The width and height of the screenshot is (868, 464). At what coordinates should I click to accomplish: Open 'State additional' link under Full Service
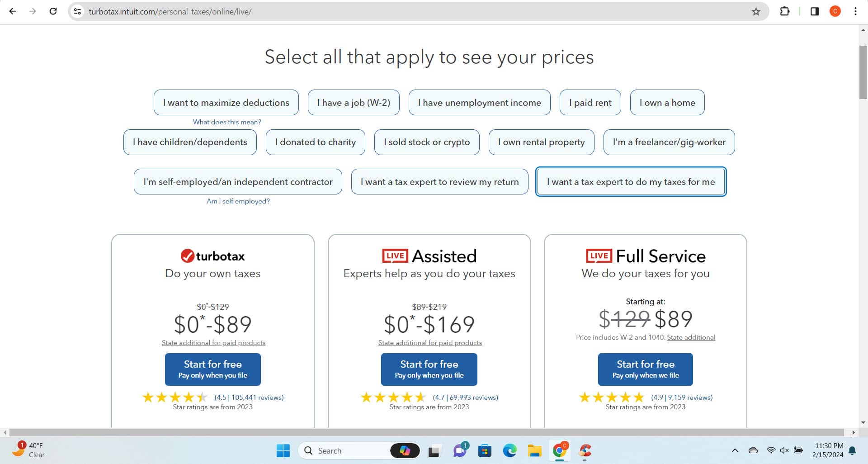[x=691, y=337]
